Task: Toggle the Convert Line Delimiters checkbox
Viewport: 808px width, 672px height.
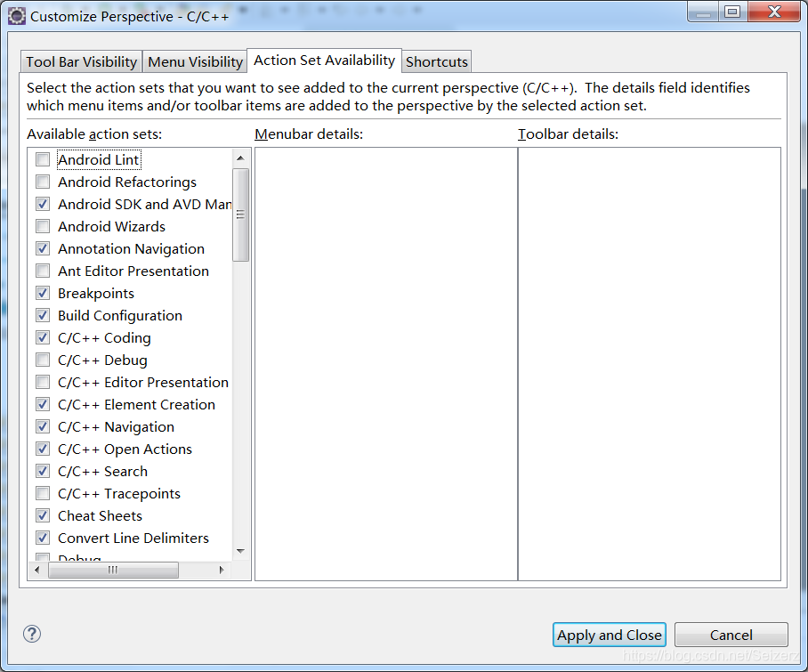Action: [x=43, y=538]
